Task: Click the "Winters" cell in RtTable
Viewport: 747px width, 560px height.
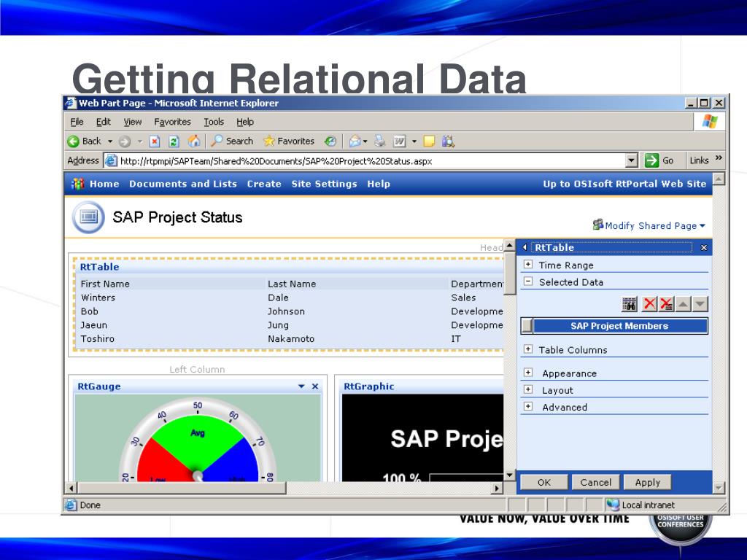Action: [x=98, y=297]
